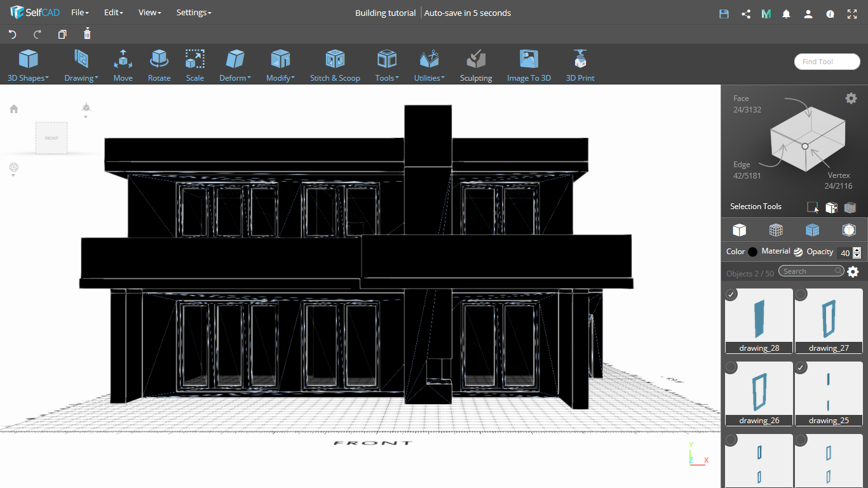This screenshot has width=868, height=488.
Task: Toggle checkmark on drawing_25 object
Action: click(801, 367)
